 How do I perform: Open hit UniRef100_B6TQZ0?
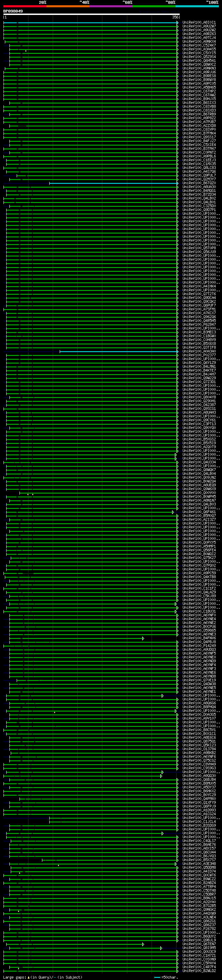(x=199, y=183)
